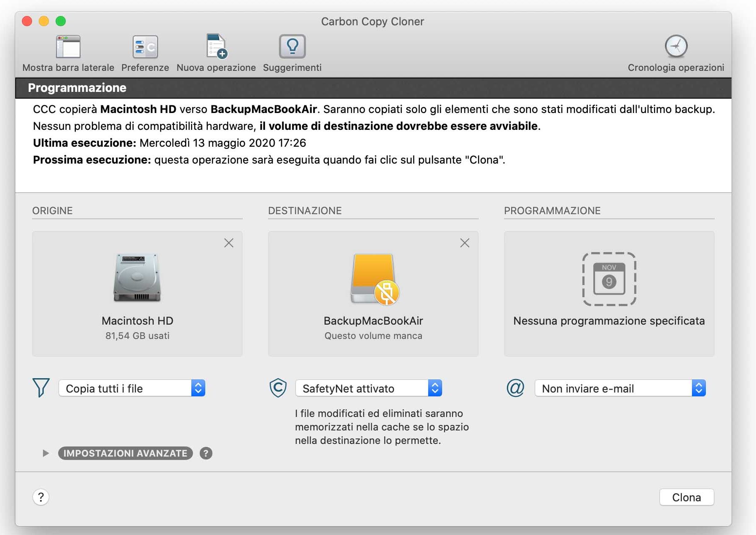
Task: Select the BackupMacBookAir destination disk icon
Action: [374, 279]
